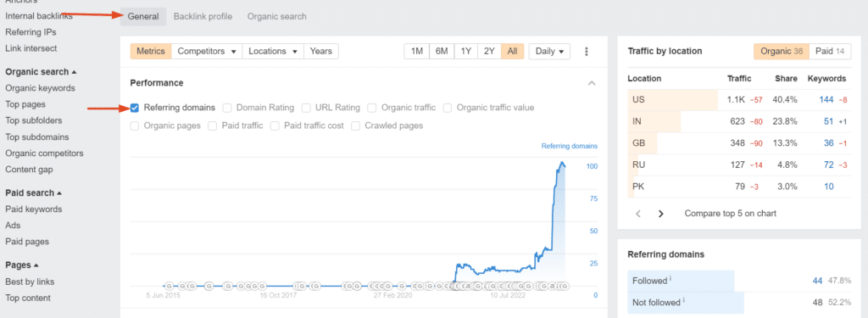Open Link intersect in sidebar
Viewport: 868px width, 318px height.
pos(31,48)
